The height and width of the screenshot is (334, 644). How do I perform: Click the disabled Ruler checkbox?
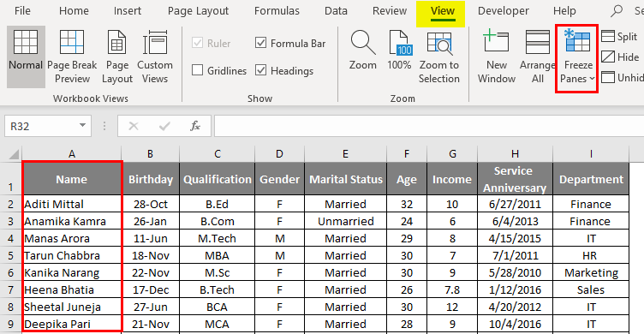tap(198, 43)
